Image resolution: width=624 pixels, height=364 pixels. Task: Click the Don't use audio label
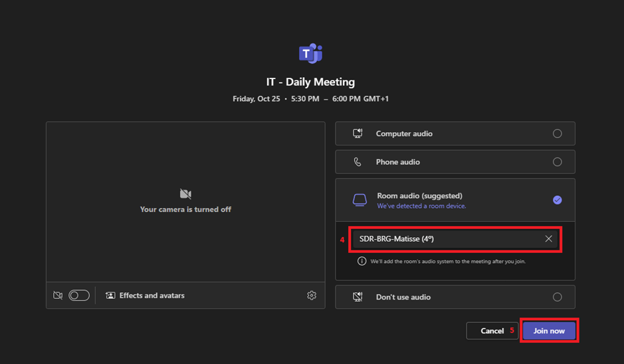click(403, 297)
